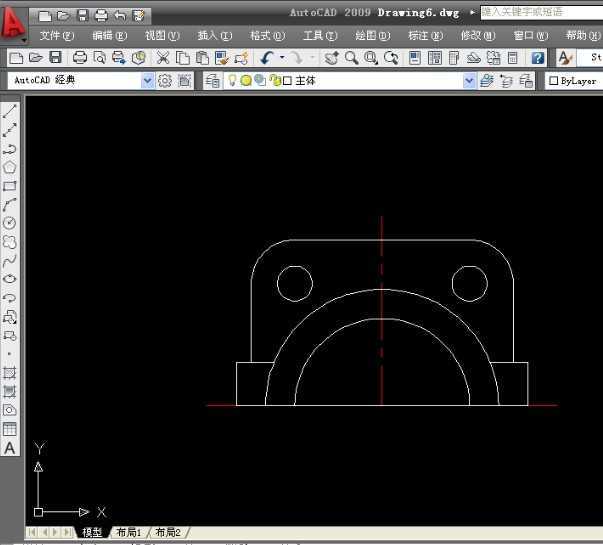
Task: Toggle layer freeze sun icon
Action: tap(246, 80)
